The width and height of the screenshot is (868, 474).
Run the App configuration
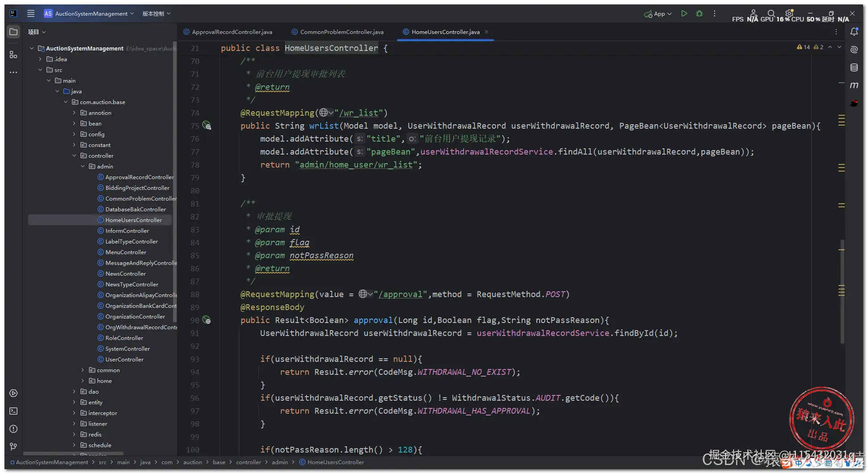click(684, 13)
